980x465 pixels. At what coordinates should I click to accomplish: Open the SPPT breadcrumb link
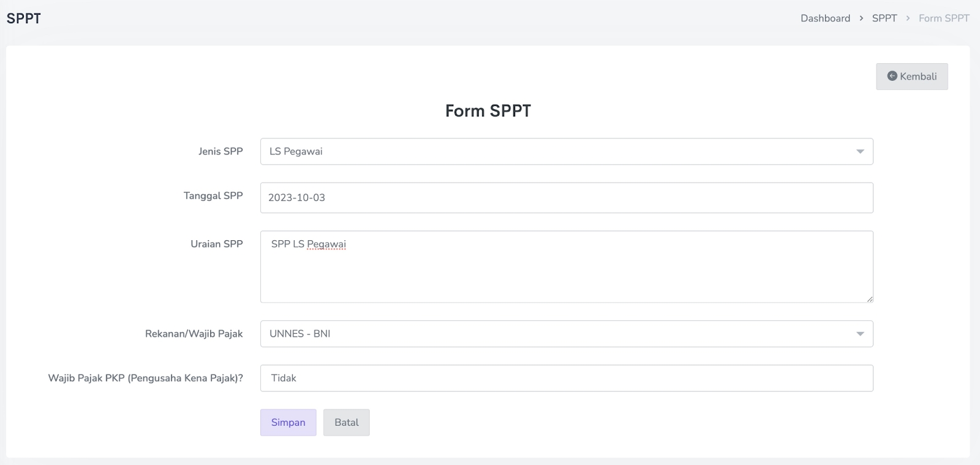(884, 18)
